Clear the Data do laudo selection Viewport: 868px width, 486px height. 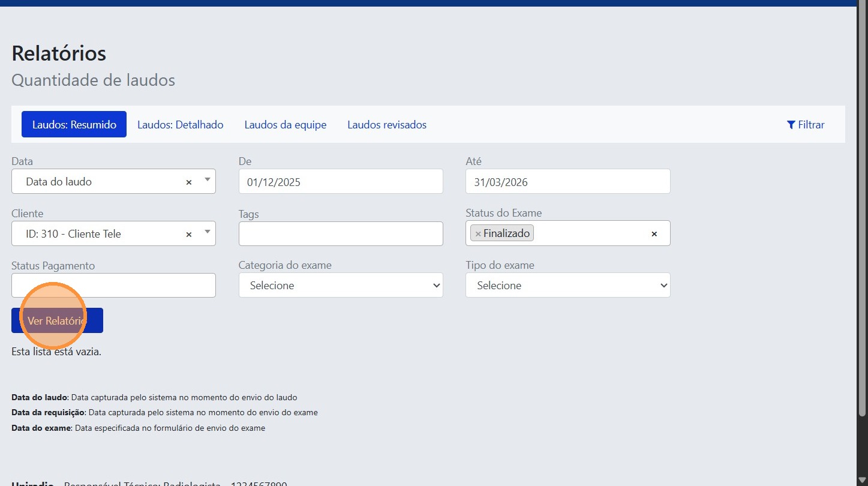(188, 182)
